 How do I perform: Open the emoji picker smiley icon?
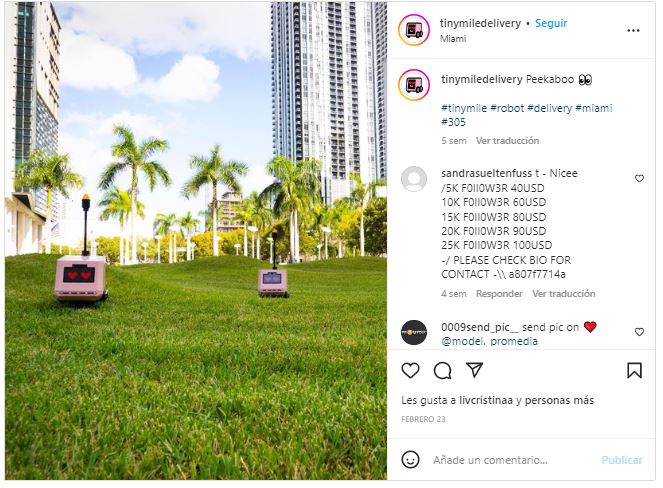pyautogui.click(x=410, y=460)
